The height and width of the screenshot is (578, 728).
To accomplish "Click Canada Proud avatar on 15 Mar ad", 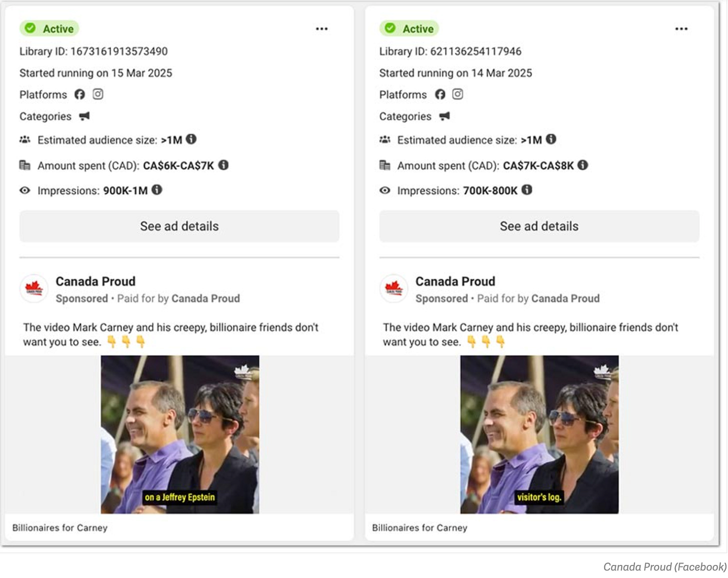I will pos(34,288).
